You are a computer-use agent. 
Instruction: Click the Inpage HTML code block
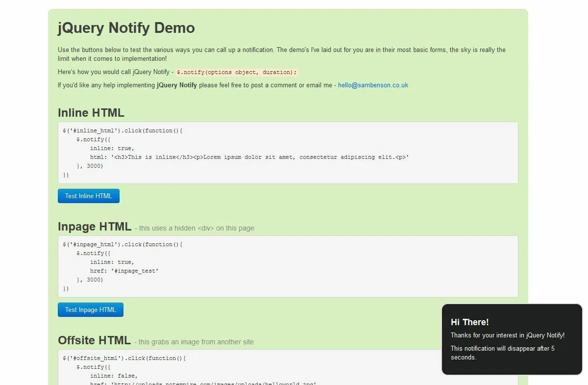pos(288,266)
